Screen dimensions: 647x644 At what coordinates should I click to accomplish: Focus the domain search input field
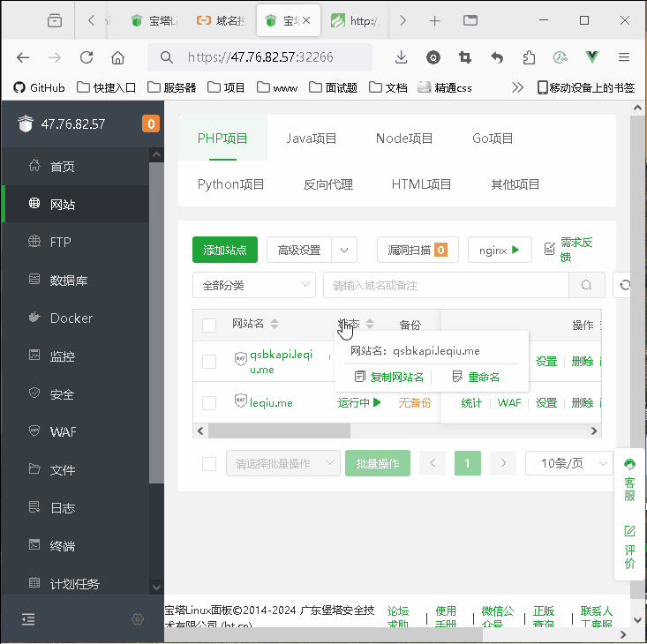(x=446, y=285)
